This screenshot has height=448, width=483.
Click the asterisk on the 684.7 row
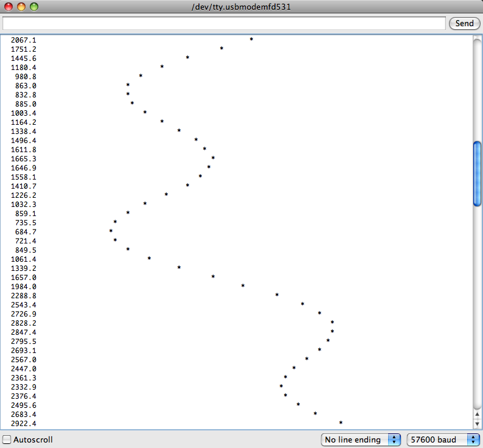coord(111,231)
